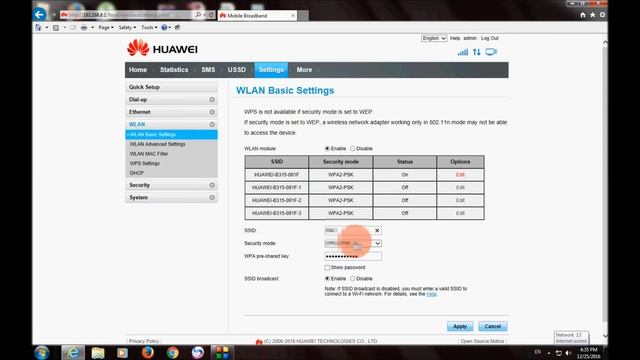
Task: Open the Statistics tab
Action: click(x=174, y=70)
